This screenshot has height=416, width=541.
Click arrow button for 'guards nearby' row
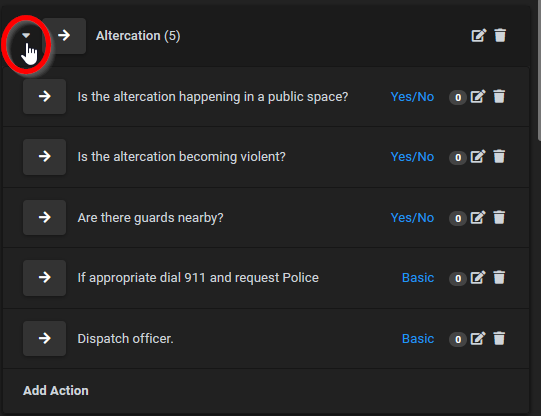pyautogui.click(x=45, y=217)
